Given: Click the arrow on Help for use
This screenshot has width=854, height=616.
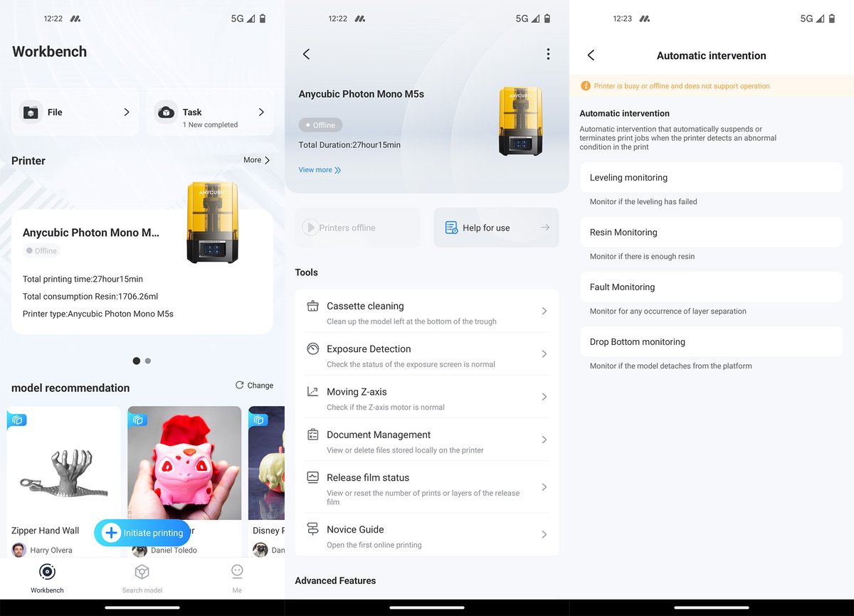Looking at the screenshot, I should pyautogui.click(x=545, y=228).
